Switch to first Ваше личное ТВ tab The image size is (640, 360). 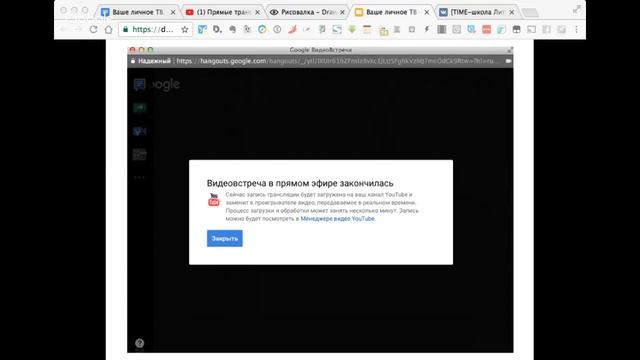point(137,12)
